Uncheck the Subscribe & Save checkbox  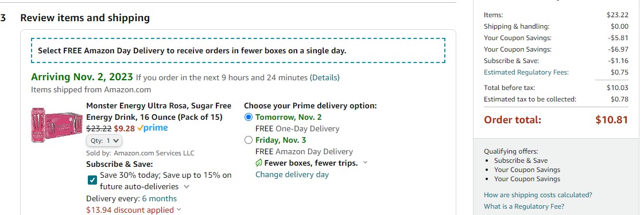point(92,179)
